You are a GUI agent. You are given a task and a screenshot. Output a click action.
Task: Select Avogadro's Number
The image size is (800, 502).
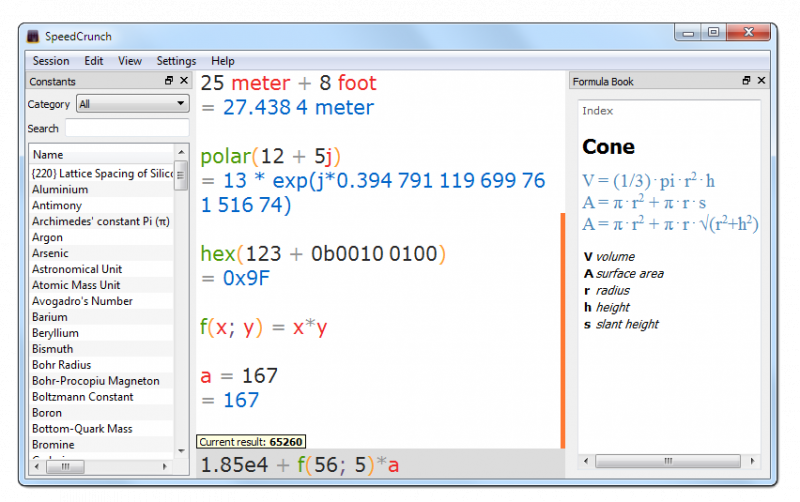[102, 301]
